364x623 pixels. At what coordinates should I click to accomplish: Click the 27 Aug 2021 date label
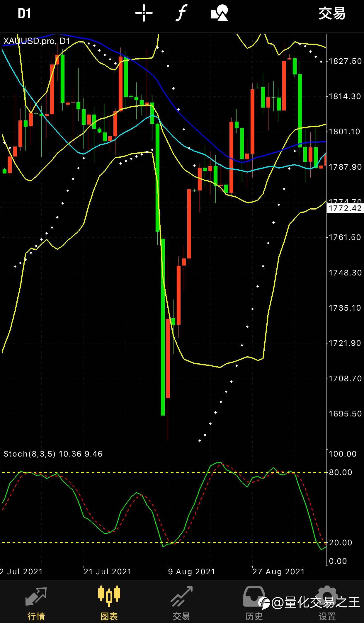[279, 572]
